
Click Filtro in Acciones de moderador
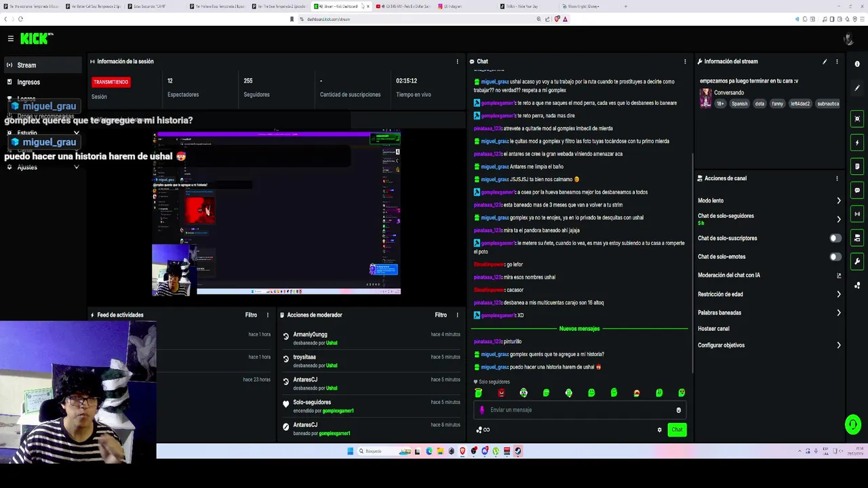[441, 315]
